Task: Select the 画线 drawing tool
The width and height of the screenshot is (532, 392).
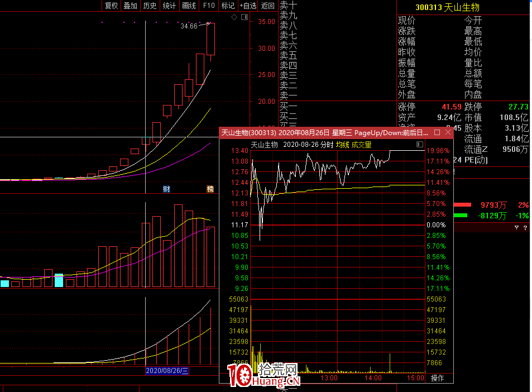Action: click(189, 6)
